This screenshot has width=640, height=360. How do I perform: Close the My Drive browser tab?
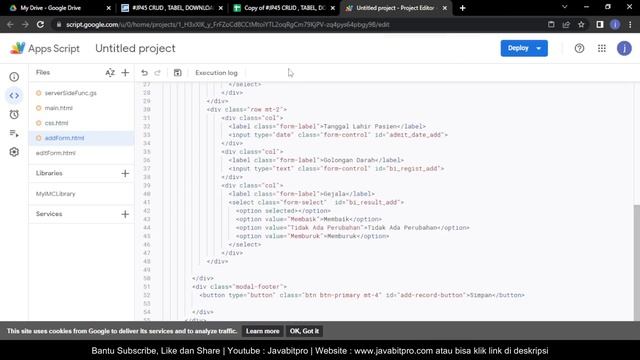click(108, 8)
